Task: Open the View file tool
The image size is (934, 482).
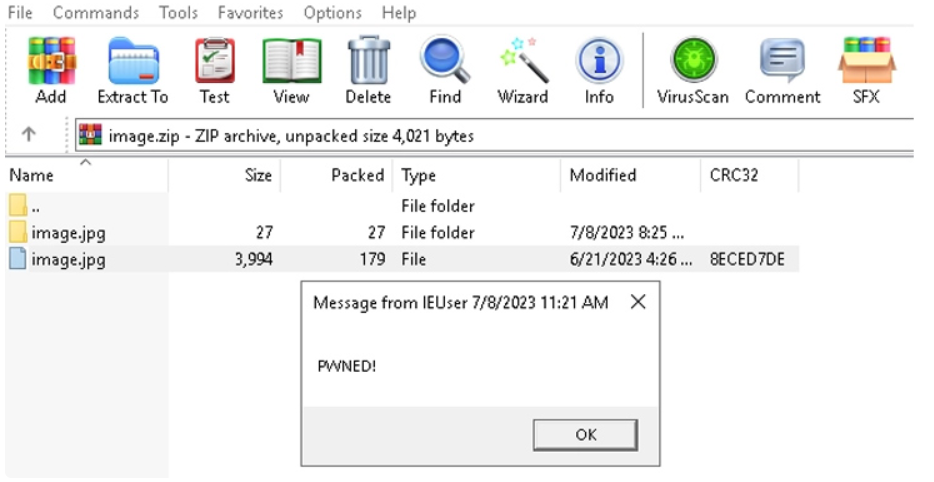Action: click(291, 70)
